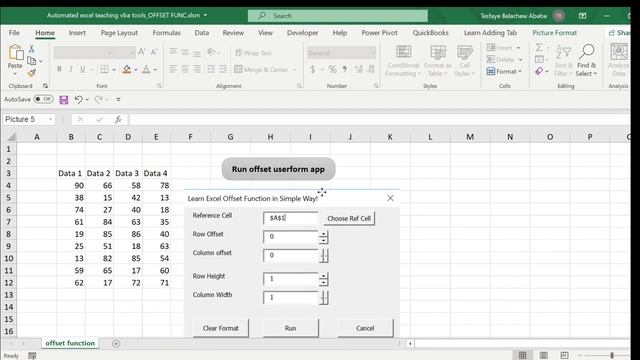The width and height of the screenshot is (640, 360).
Task: Select column header B
Action: (71, 137)
